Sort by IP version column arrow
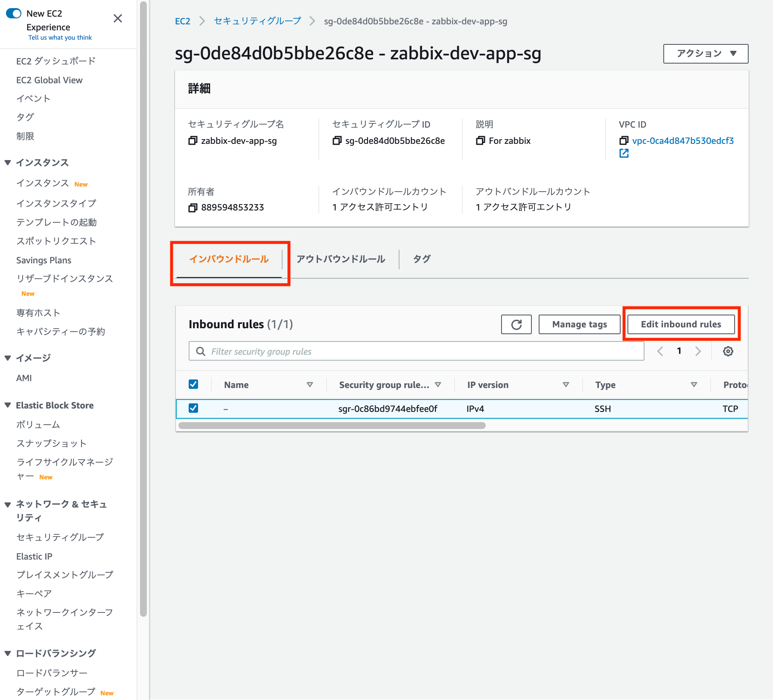Screen dimensions: 773x700 pos(566,385)
